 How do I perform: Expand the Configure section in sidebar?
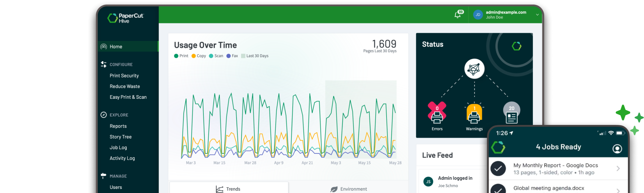click(x=121, y=65)
